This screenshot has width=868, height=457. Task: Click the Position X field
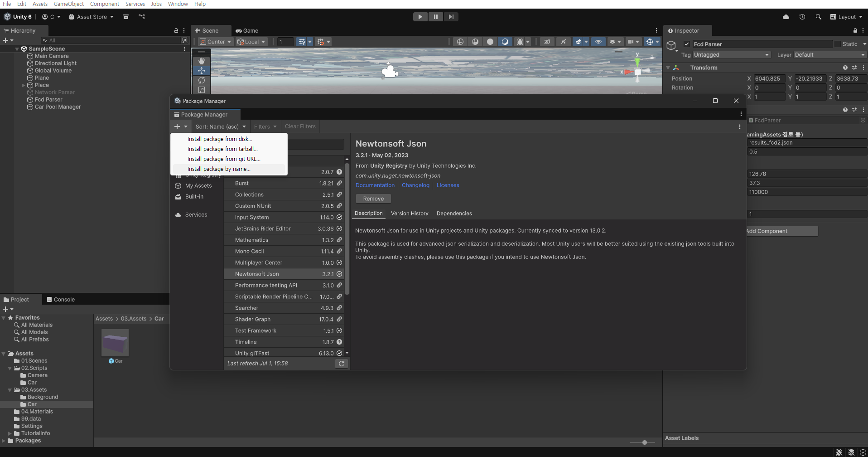click(x=770, y=78)
